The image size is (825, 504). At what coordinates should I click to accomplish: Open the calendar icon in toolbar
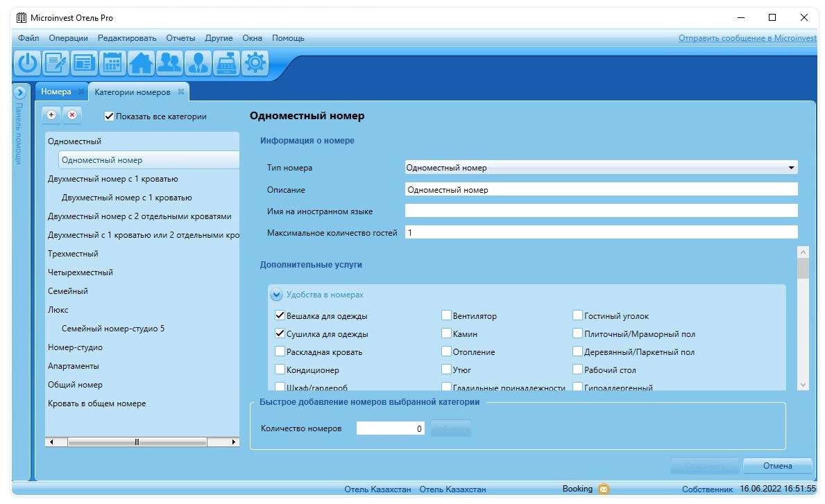coord(112,64)
